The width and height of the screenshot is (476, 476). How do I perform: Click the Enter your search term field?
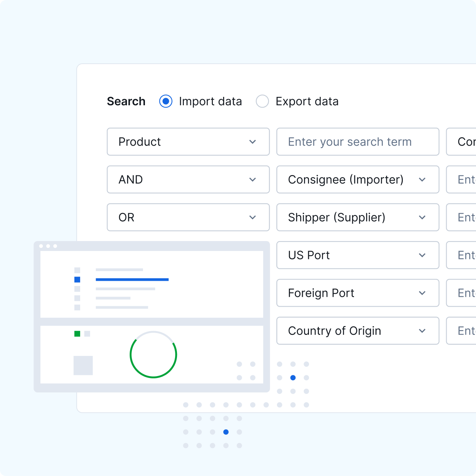point(357,142)
